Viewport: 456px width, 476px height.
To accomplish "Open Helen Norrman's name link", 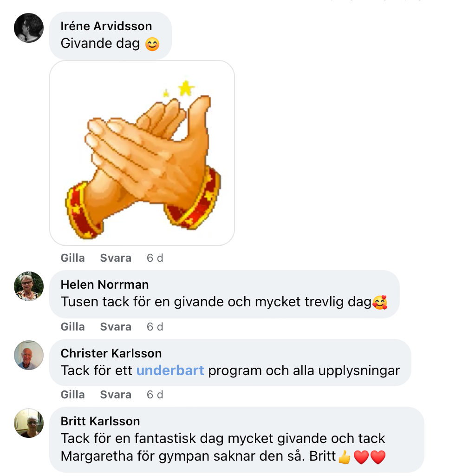I will [x=104, y=285].
